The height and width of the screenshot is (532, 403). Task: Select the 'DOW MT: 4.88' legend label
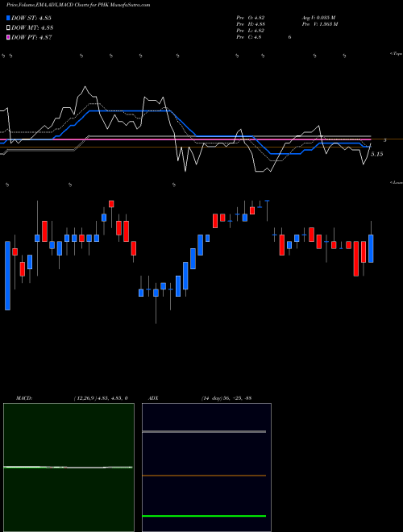pos(32,28)
